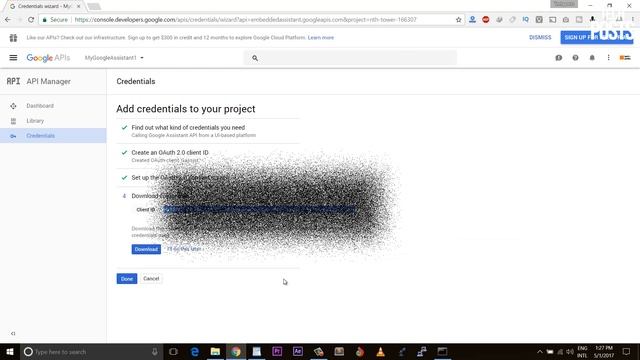Open the volume icon in system tray

point(570,351)
